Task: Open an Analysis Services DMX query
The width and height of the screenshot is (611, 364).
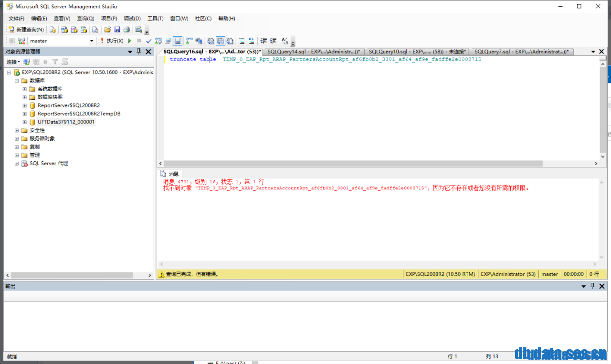Action: pyautogui.click(x=74, y=30)
